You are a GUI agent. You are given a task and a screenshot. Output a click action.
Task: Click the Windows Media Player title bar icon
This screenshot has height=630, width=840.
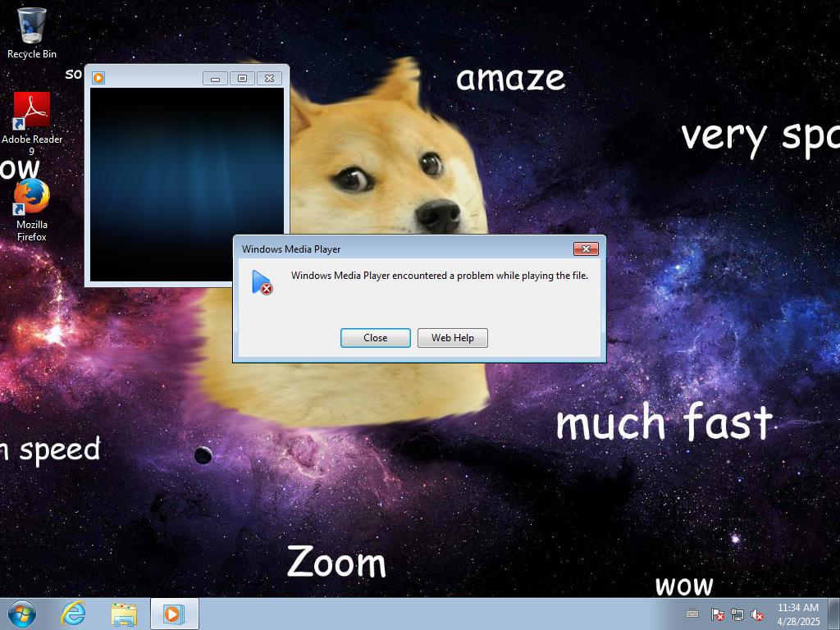pos(98,78)
